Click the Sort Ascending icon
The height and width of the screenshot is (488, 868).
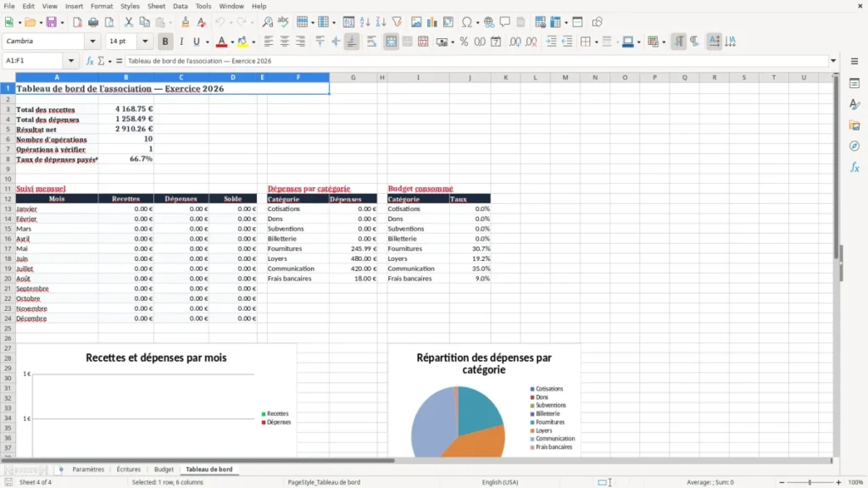coord(364,22)
